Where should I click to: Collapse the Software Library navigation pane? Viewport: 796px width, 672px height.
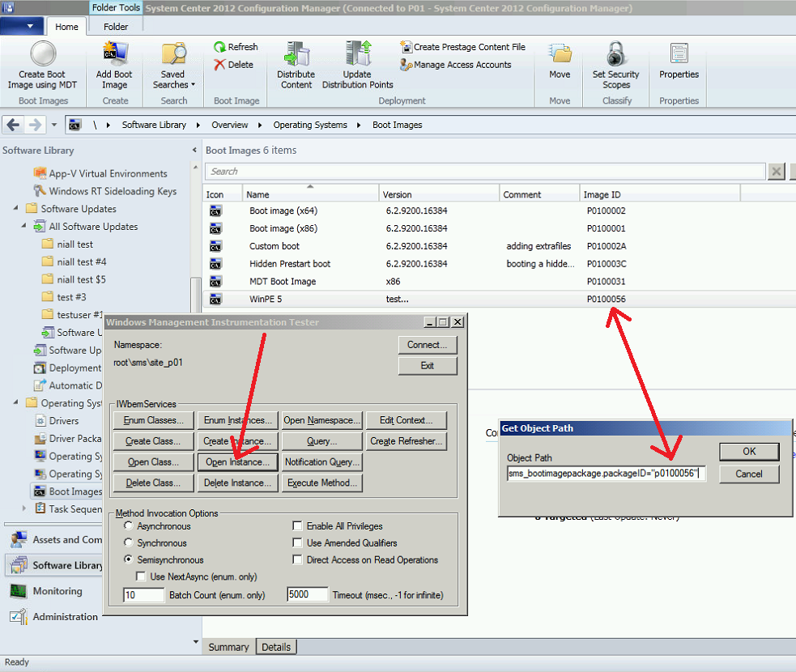click(194, 150)
